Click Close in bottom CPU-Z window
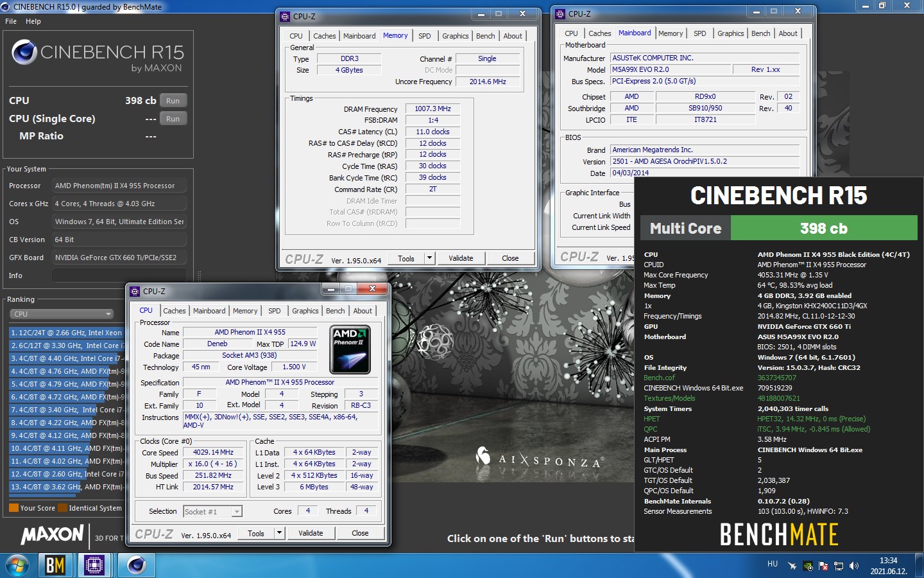924x578 pixels. point(360,533)
